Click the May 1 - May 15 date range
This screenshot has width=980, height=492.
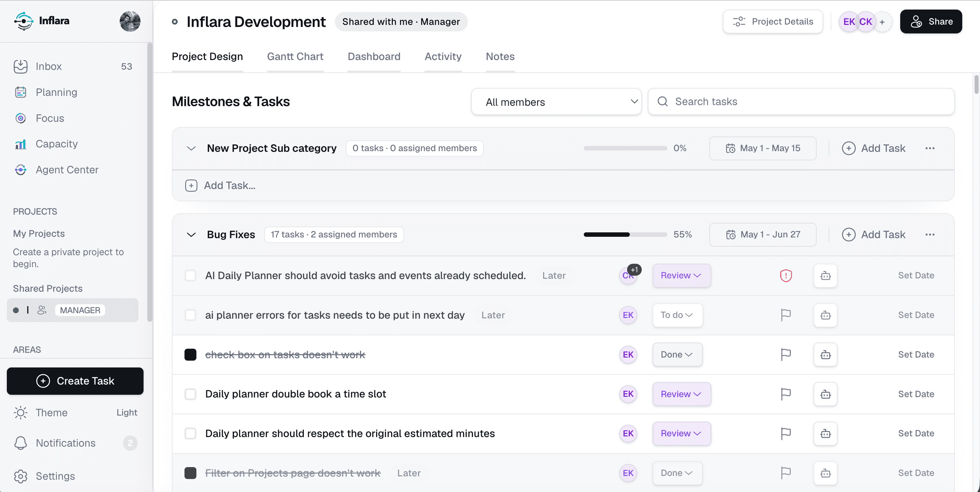(762, 148)
